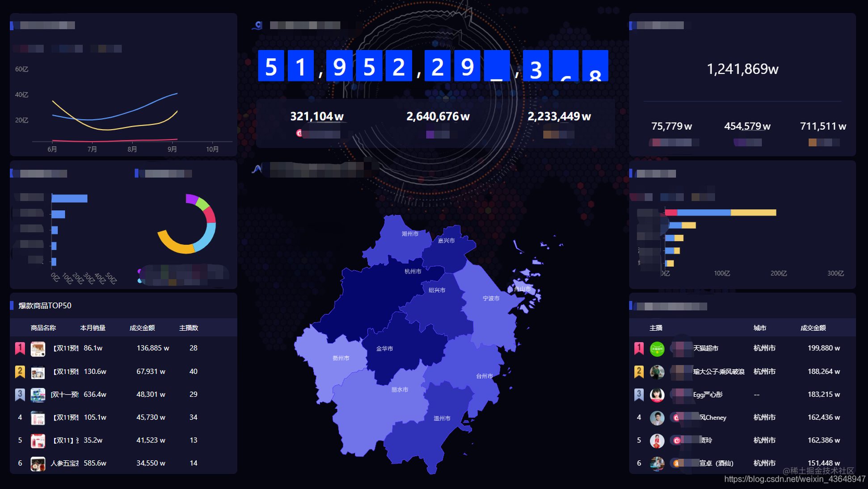Click the gold rank 2 badge in 爆款商品TOP50
The height and width of the screenshot is (489, 868).
[x=20, y=372]
